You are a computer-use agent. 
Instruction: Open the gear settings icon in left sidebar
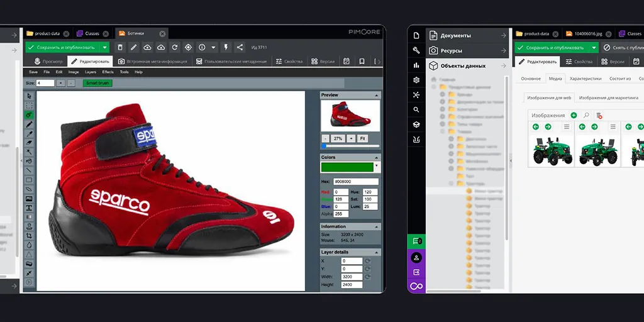[x=416, y=80]
